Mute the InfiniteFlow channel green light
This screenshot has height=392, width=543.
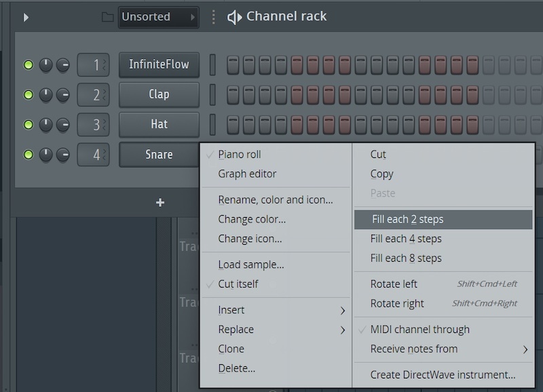coord(29,65)
